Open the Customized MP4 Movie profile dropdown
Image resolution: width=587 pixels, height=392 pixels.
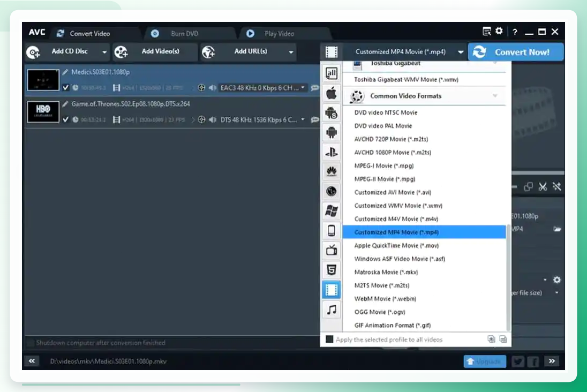[461, 52]
